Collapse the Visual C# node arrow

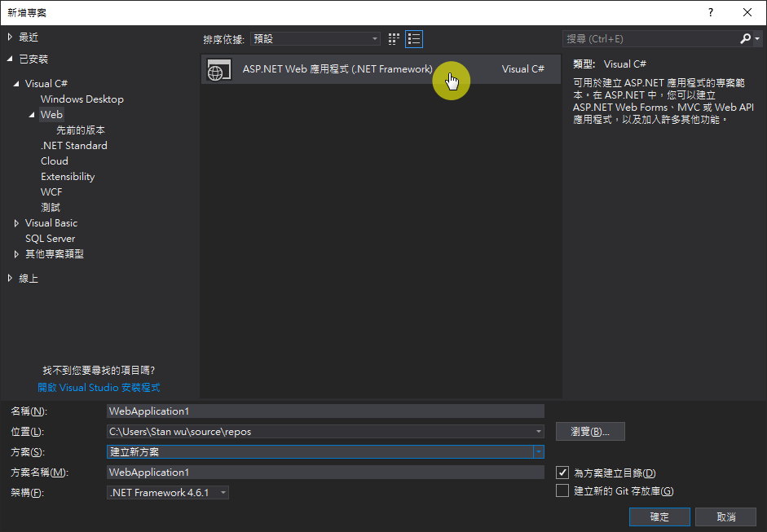[16, 84]
